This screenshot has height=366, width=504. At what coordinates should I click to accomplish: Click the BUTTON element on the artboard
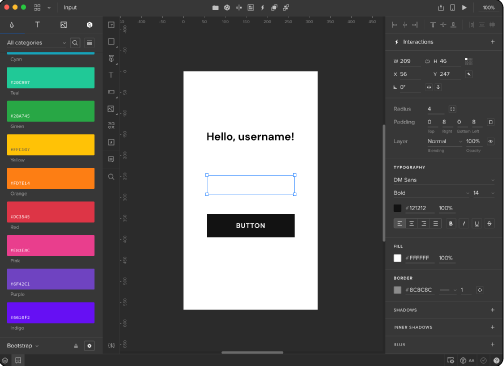(x=251, y=226)
